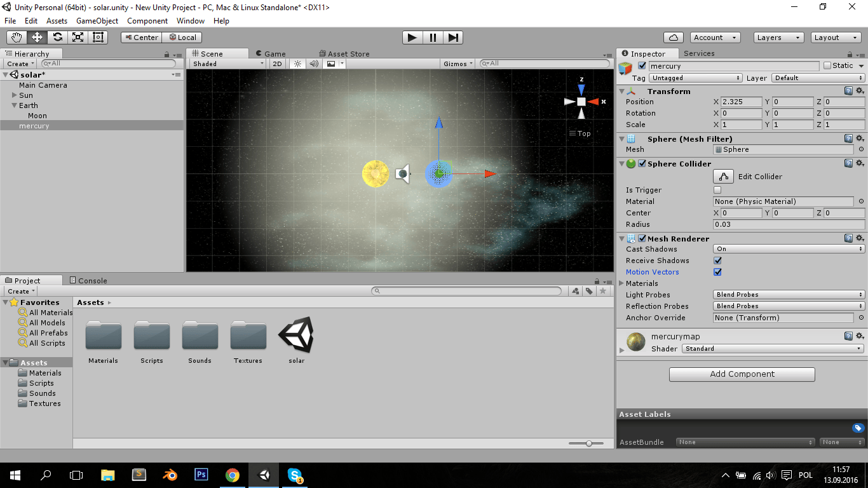
Task: Open the Account dropdown
Action: [715, 37]
